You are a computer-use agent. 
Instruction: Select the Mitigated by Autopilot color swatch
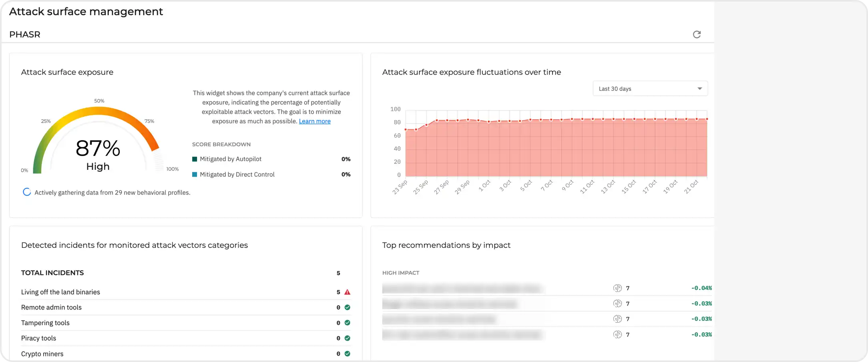(195, 159)
